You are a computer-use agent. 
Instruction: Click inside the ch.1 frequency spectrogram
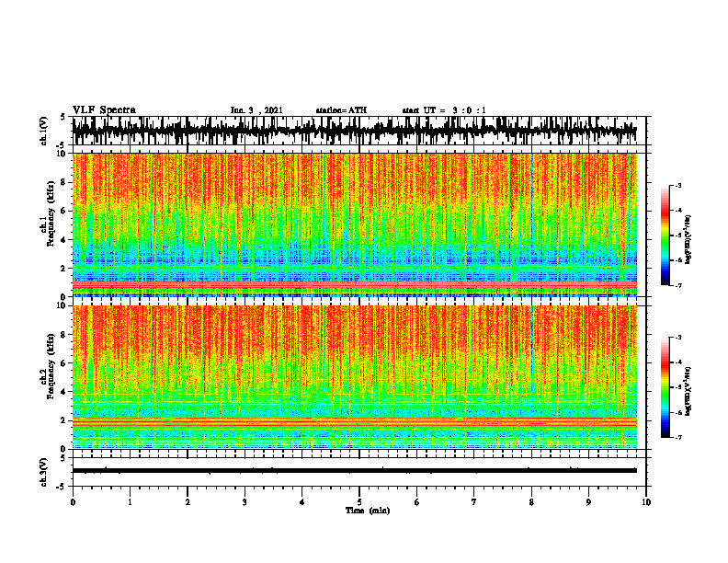[x=355, y=224]
